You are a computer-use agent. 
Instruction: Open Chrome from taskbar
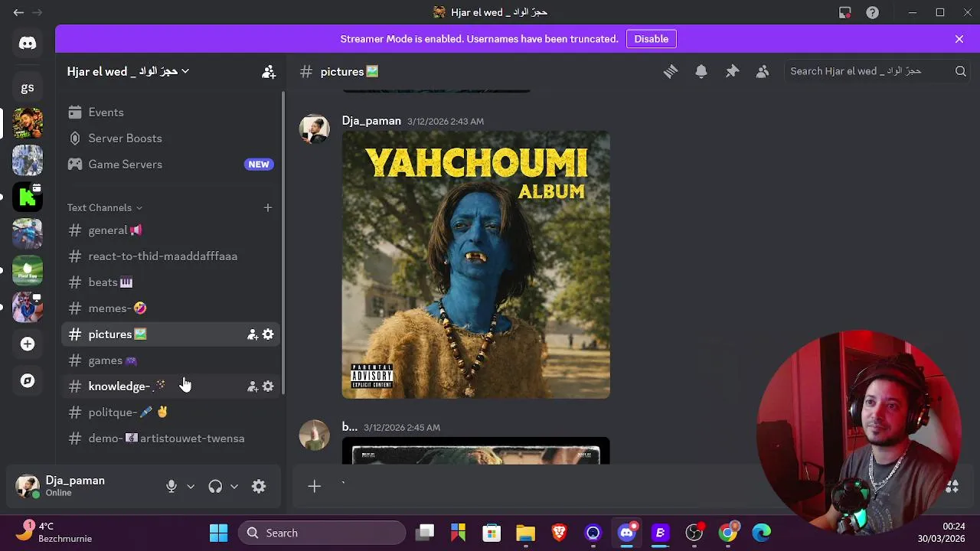coord(728,533)
